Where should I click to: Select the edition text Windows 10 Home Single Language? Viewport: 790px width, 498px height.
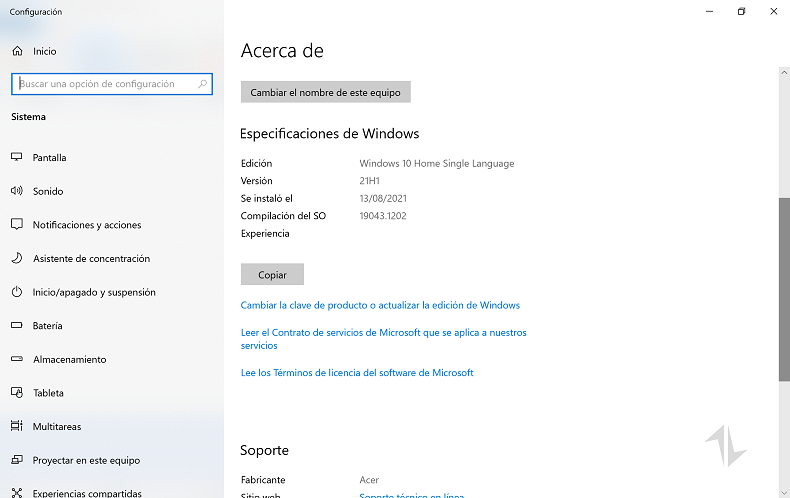437,163
